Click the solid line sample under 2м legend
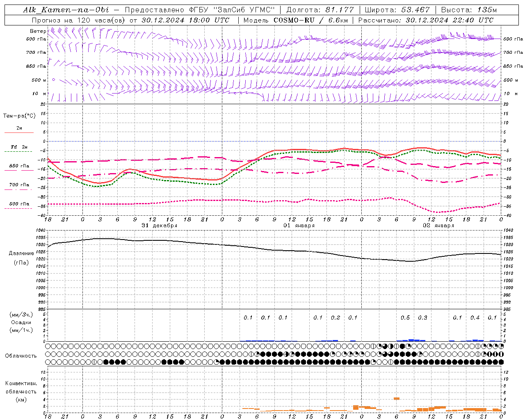The height and width of the screenshot is (420, 525). tap(19, 133)
